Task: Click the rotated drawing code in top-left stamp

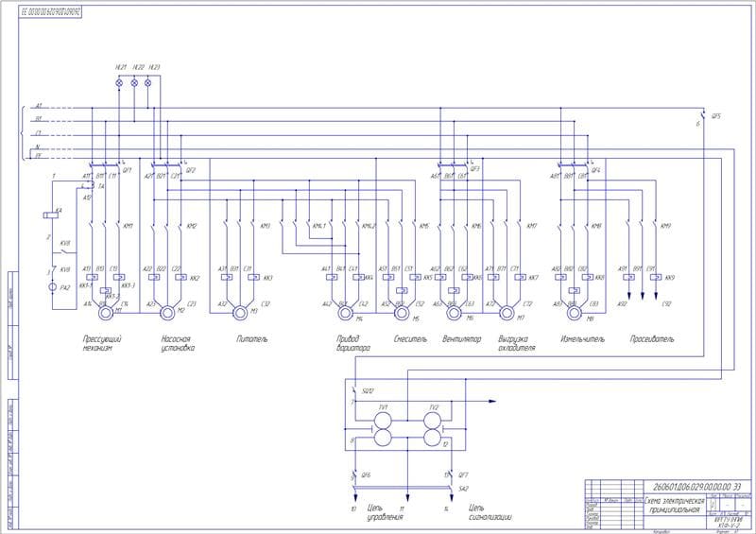Action: 51,12
